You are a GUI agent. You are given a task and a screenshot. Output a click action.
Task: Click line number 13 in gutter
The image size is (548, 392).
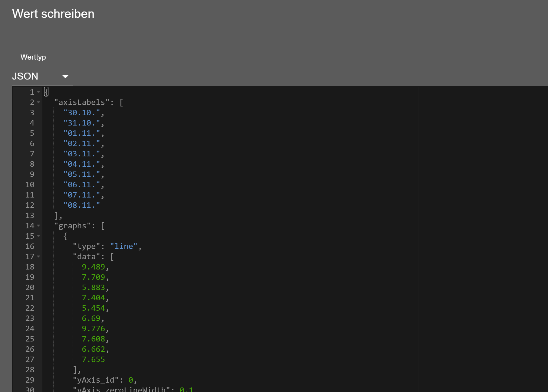tap(30, 216)
